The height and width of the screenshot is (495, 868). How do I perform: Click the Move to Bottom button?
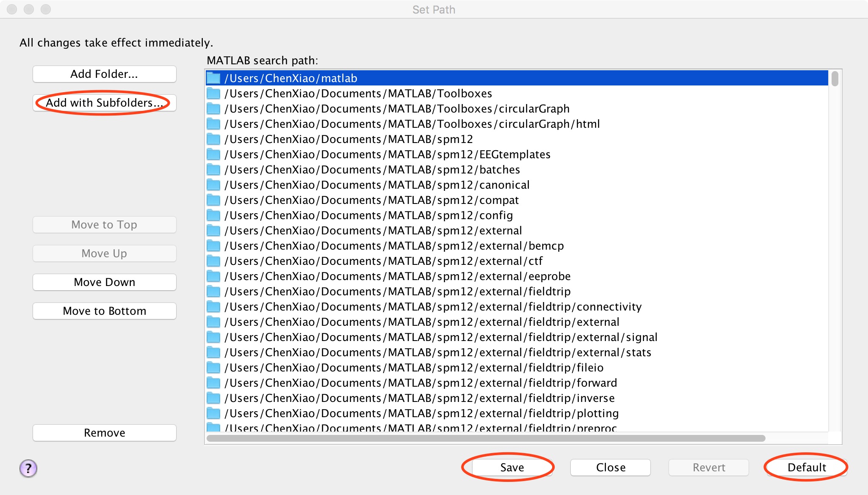104,311
